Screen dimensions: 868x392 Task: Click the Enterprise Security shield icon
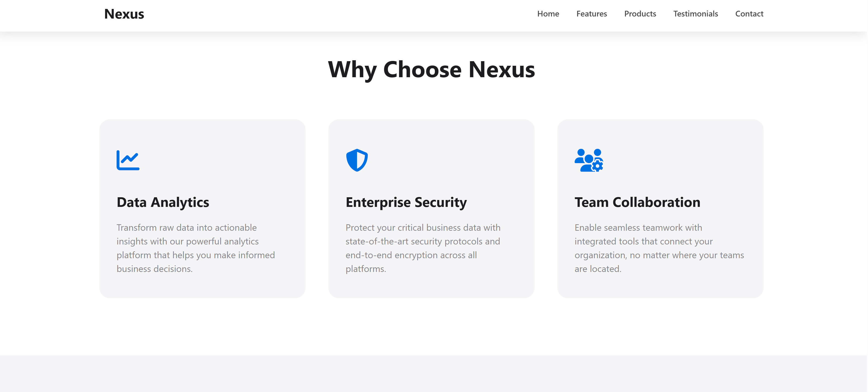point(357,160)
